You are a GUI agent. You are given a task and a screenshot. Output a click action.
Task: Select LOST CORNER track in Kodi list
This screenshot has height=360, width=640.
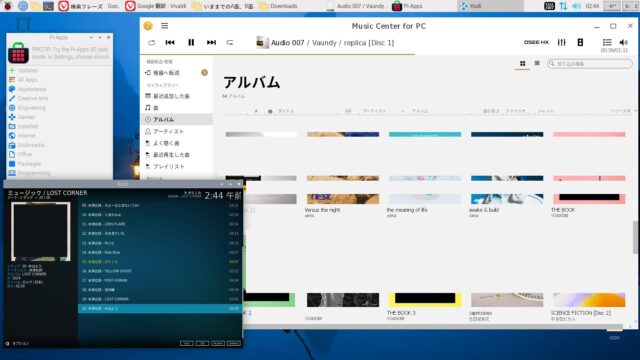[160, 299]
